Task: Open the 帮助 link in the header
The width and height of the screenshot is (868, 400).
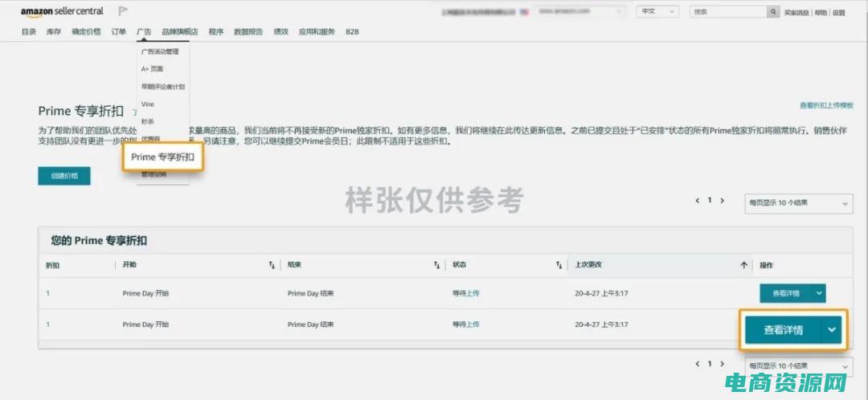Action: [821, 12]
